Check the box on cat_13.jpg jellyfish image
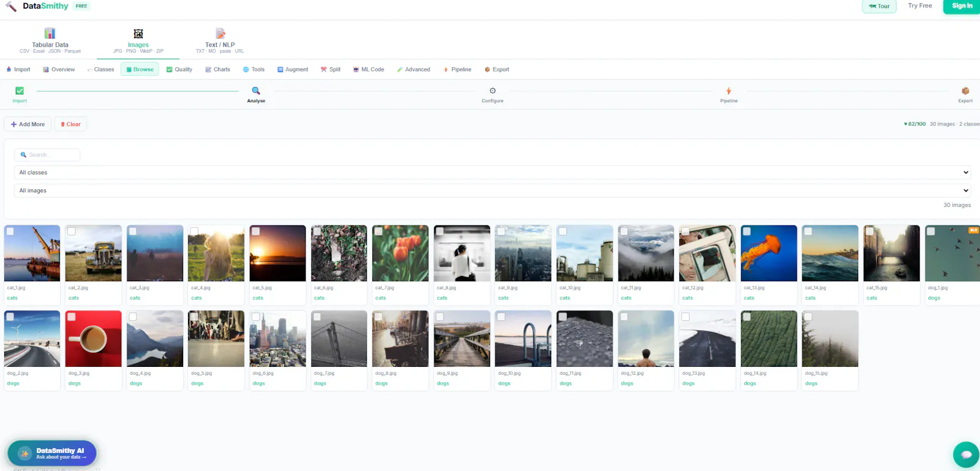 click(x=747, y=232)
